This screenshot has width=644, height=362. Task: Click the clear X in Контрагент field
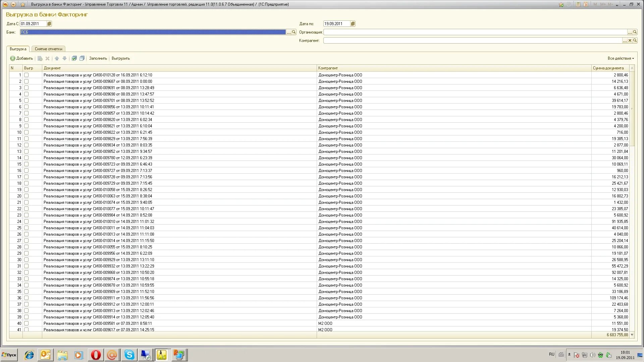coord(630,41)
